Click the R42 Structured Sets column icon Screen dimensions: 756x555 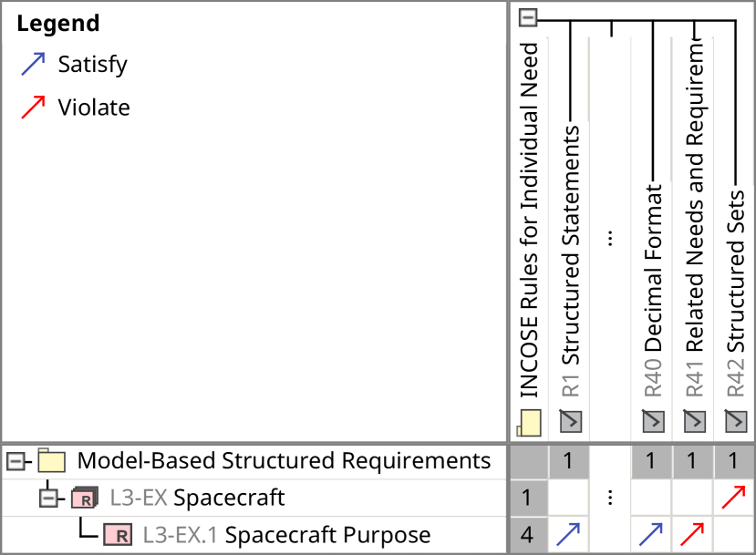[735, 420]
